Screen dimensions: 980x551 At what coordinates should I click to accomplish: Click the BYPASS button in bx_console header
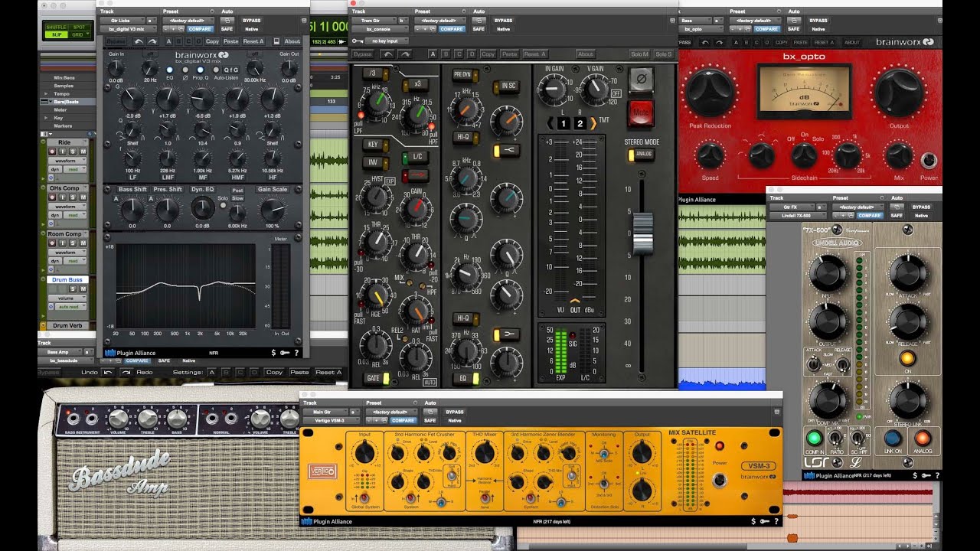(x=504, y=21)
